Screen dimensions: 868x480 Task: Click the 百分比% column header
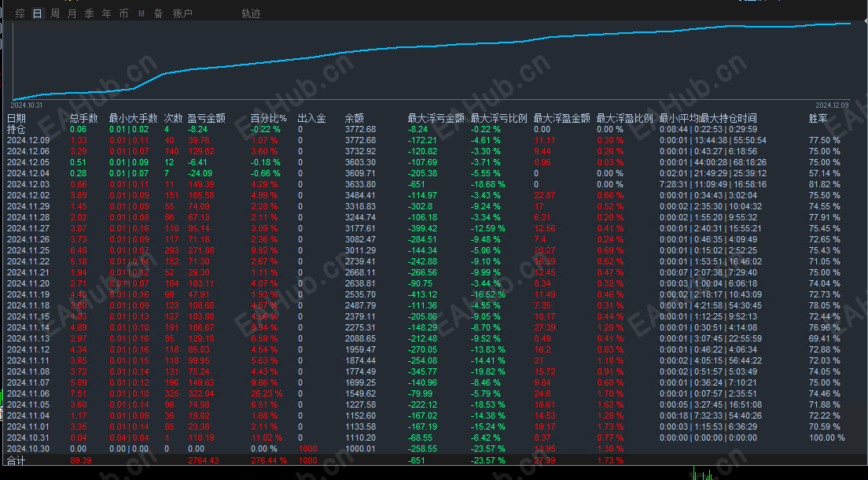click(x=268, y=118)
